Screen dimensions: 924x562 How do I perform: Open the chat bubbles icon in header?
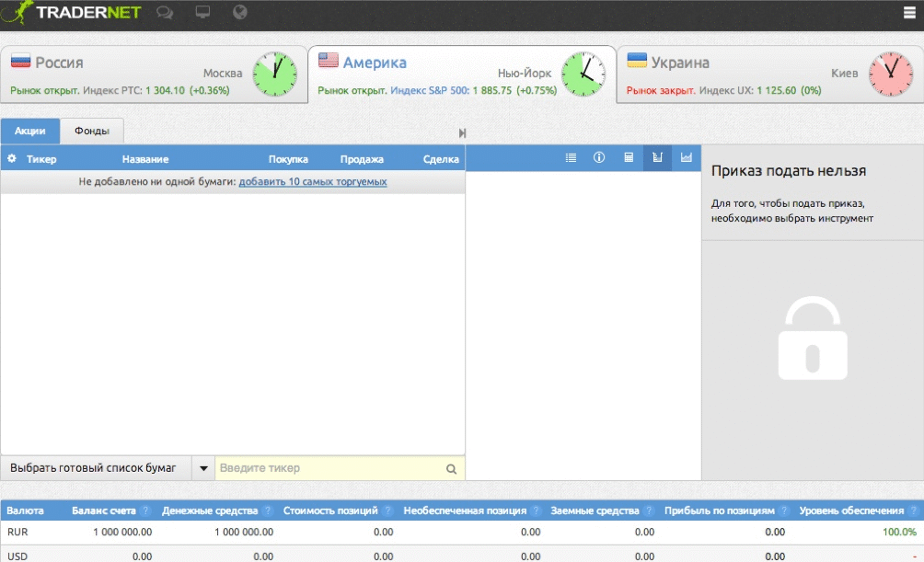point(165,13)
